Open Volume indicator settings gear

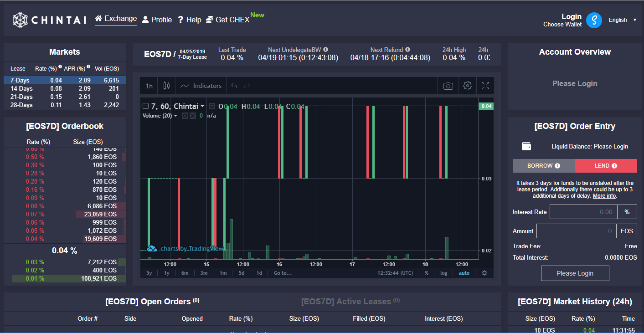pos(185,116)
